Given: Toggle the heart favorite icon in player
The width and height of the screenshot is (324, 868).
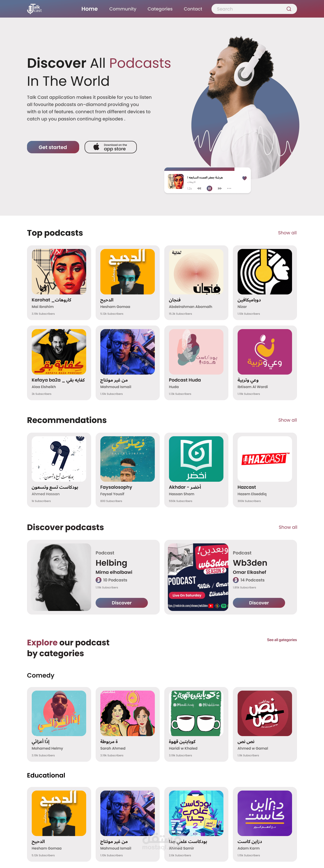Looking at the screenshot, I should pos(245,178).
